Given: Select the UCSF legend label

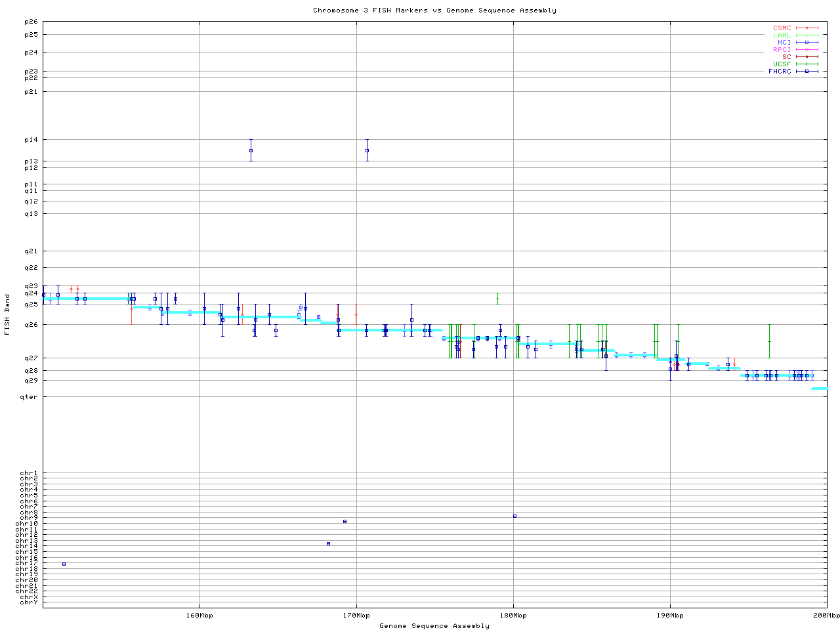Looking at the screenshot, I should click(782, 64).
